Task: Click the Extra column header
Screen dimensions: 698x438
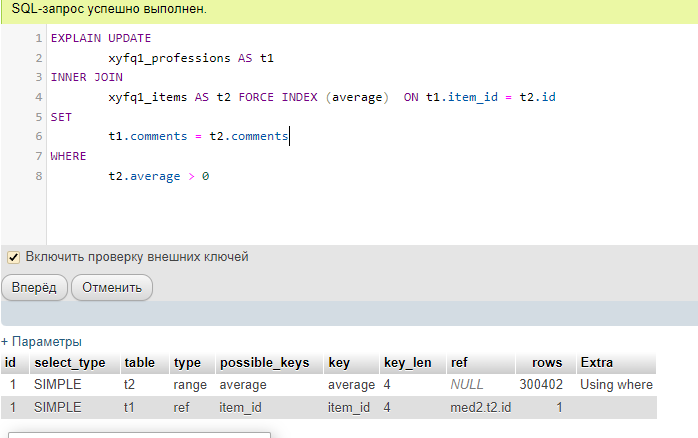Action: 597,362
